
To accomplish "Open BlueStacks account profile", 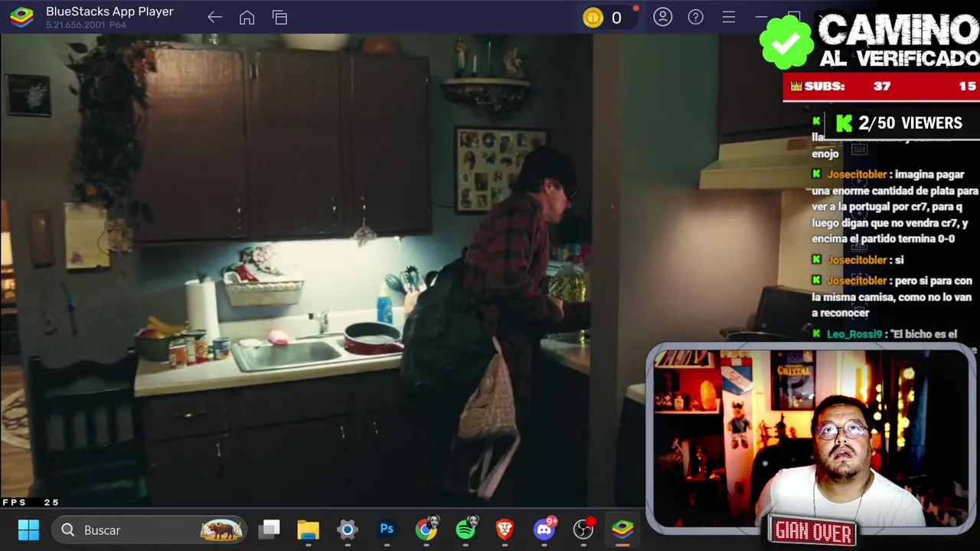I will click(x=663, y=17).
